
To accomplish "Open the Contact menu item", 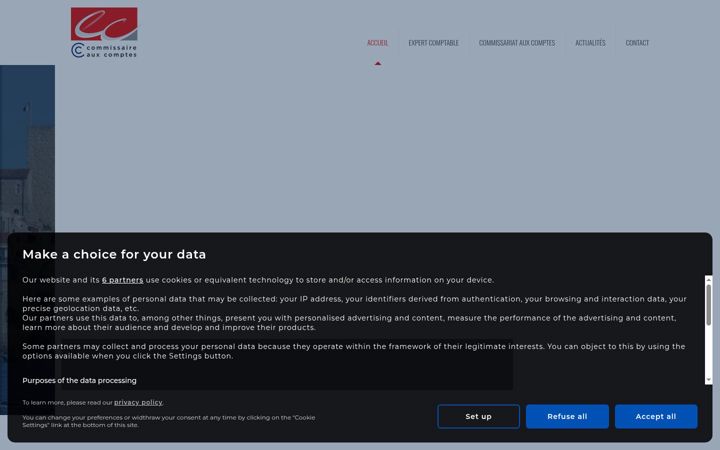I will click(x=637, y=43).
